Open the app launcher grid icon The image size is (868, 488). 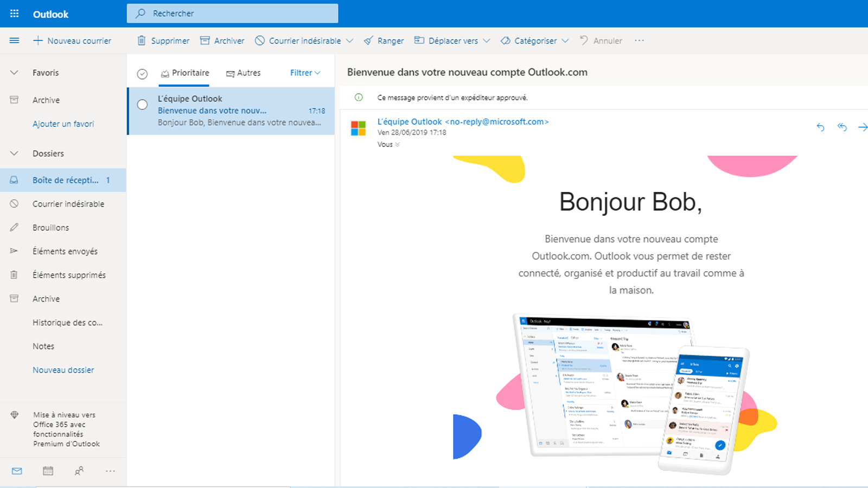click(x=15, y=14)
